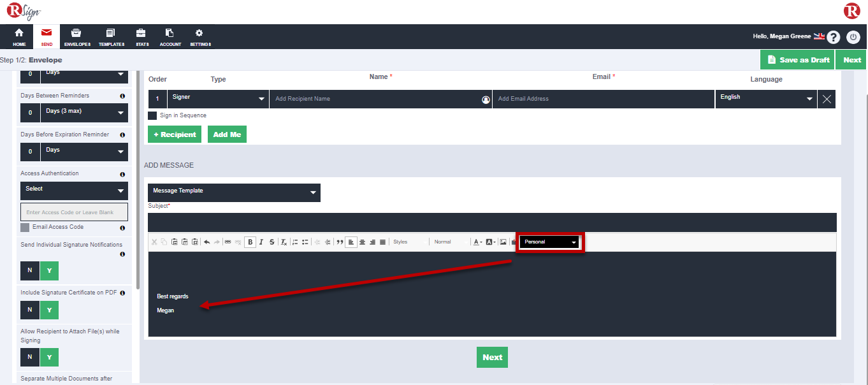Click the Copy icon in editor toolbar
This screenshot has width=868, height=385.
pos(164,242)
